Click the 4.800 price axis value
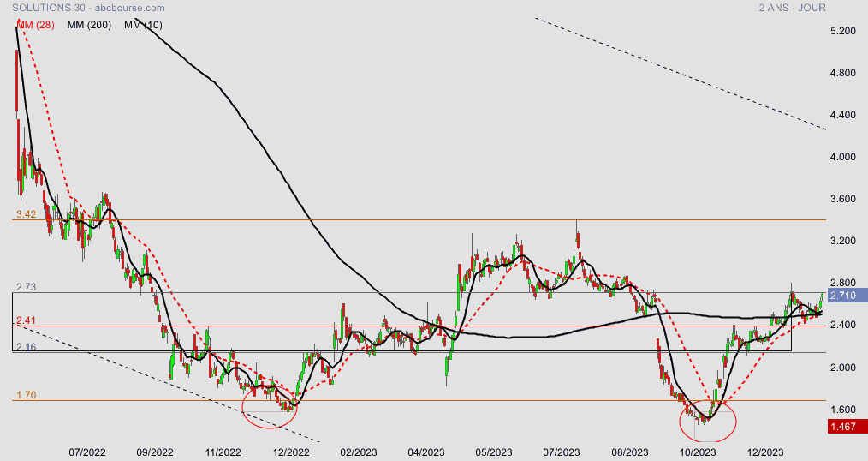This screenshot has height=461, width=868. [x=843, y=73]
